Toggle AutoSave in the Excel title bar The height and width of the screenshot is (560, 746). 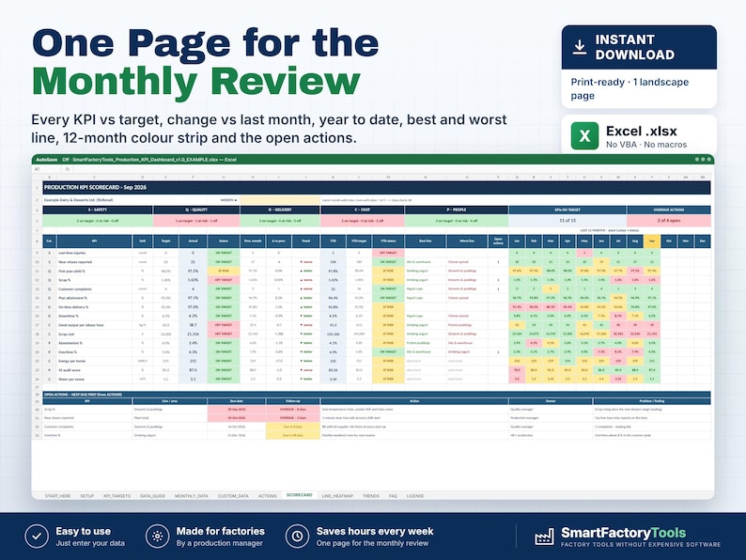click(47, 160)
